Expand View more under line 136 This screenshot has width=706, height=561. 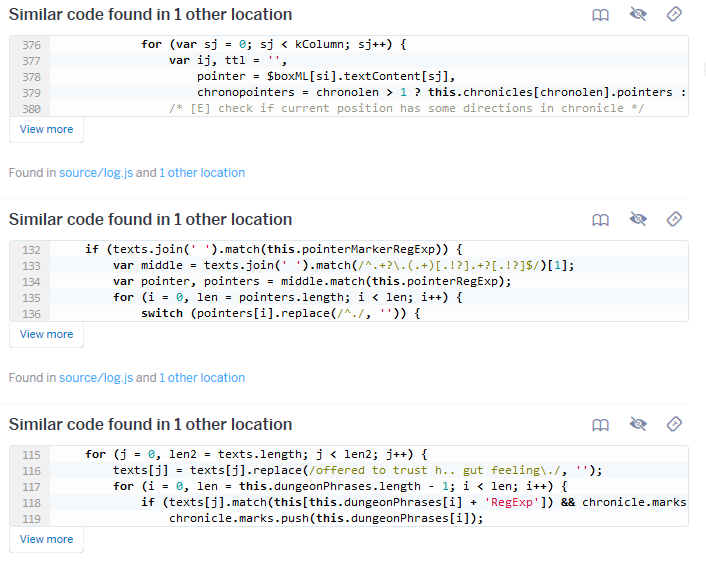click(x=46, y=334)
